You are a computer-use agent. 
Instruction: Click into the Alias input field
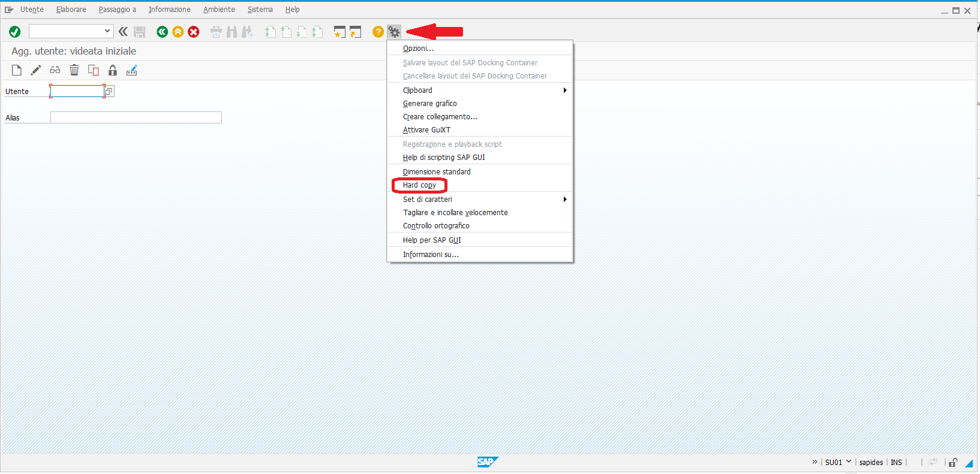coord(136,117)
